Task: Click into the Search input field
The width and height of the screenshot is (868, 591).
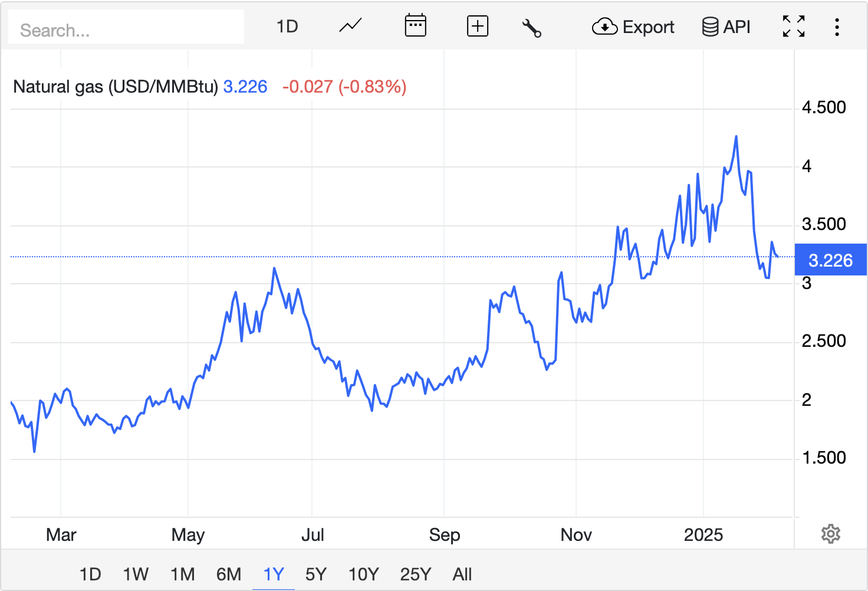Action: [126, 29]
